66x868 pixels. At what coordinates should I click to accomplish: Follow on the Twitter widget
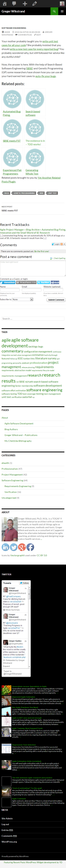coord(24,583)
